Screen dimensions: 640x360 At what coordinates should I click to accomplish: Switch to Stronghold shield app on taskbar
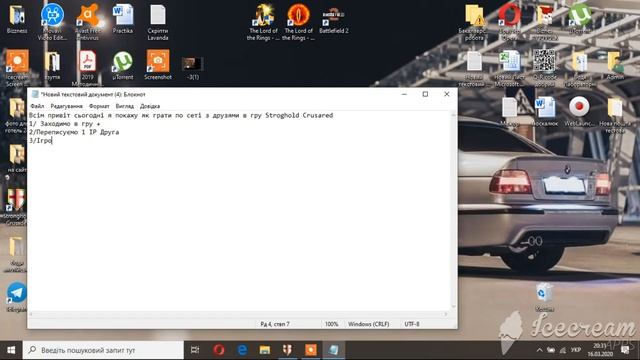[x=288, y=350]
